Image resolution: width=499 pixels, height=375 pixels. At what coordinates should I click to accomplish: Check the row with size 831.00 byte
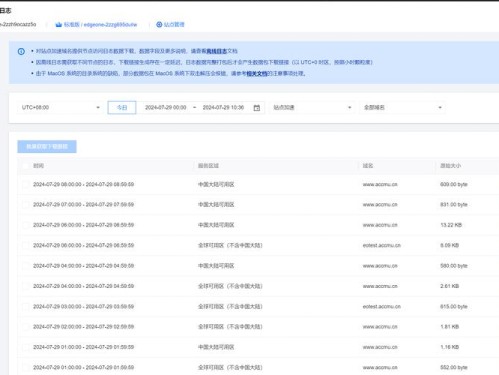(x=25, y=205)
